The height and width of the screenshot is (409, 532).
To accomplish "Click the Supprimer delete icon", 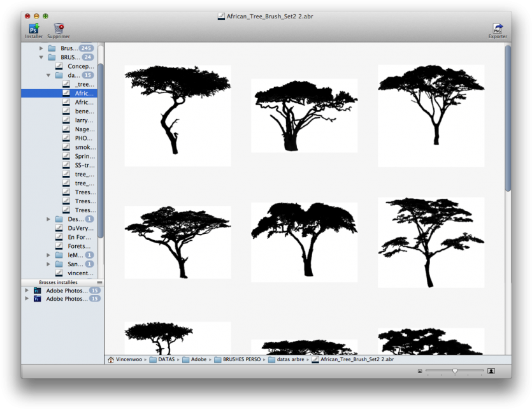I will [x=59, y=28].
